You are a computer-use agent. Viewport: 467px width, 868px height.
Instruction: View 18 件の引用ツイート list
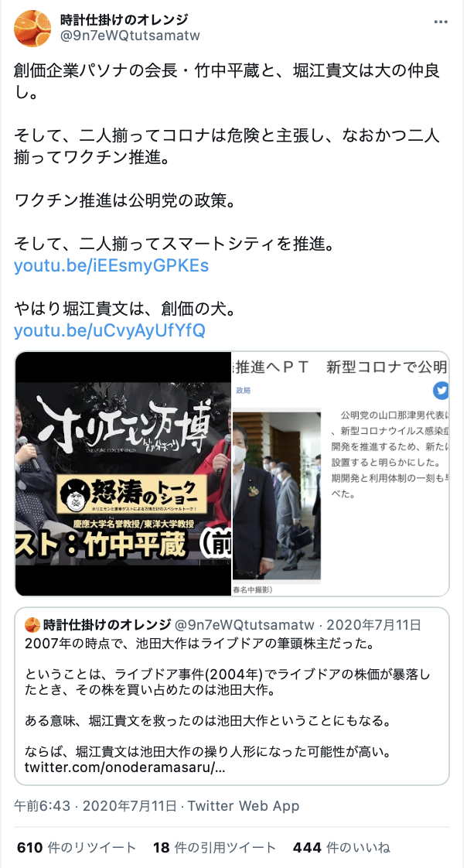(x=214, y=848)
